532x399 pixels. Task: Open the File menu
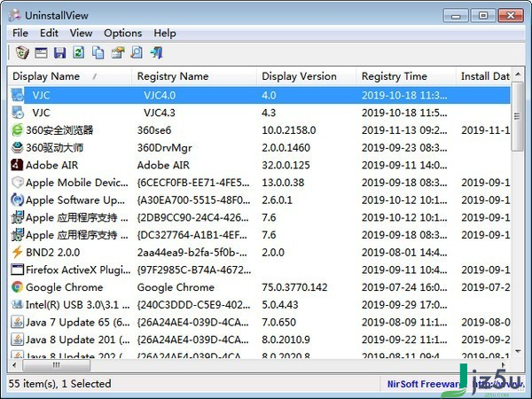(x=20, y=34)
